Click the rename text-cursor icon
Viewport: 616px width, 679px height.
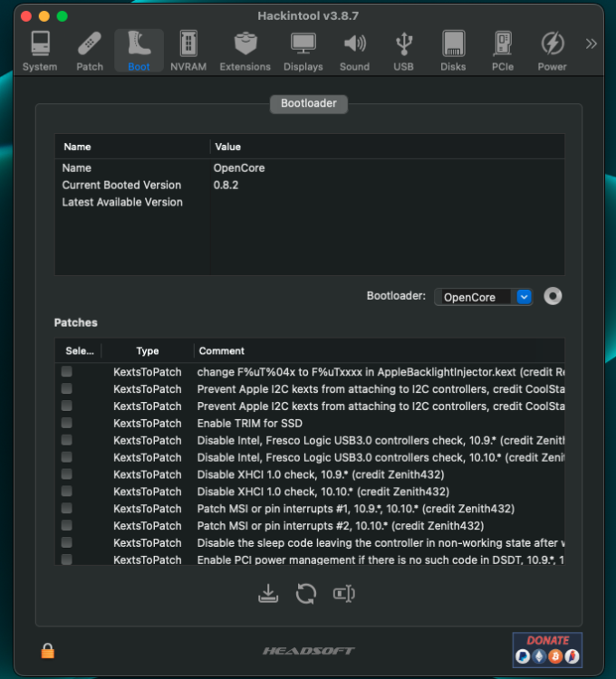344,594
